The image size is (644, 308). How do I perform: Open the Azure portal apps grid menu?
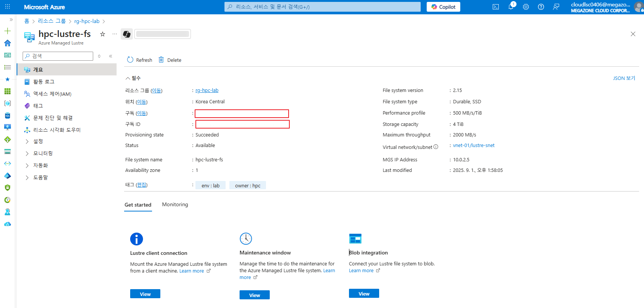(x=8, y=7)
